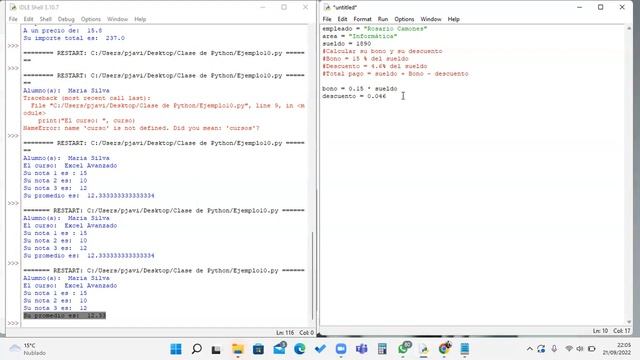The height and width of the screenshot is (360, 640).
Task: Click 'Ln: 116' in the shell status bar
Action: [285, 333]
